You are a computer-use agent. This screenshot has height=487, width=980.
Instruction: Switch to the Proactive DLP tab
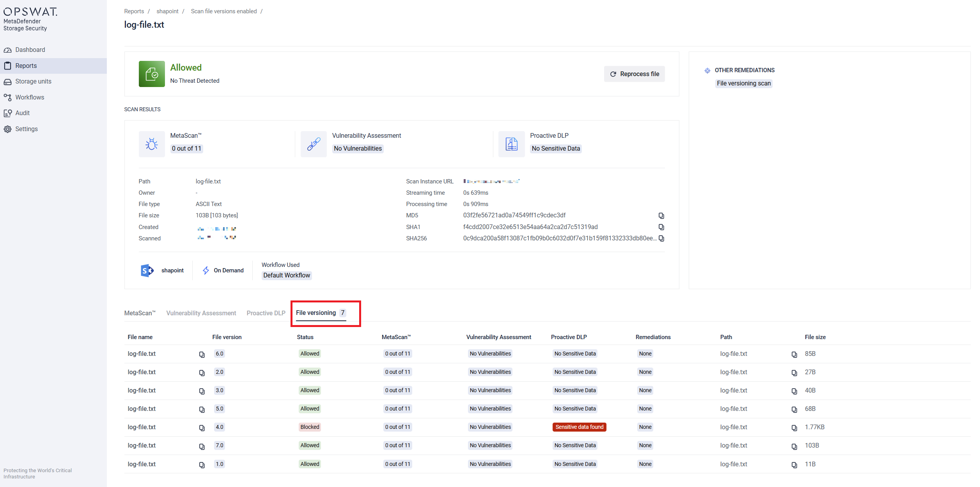266,313
